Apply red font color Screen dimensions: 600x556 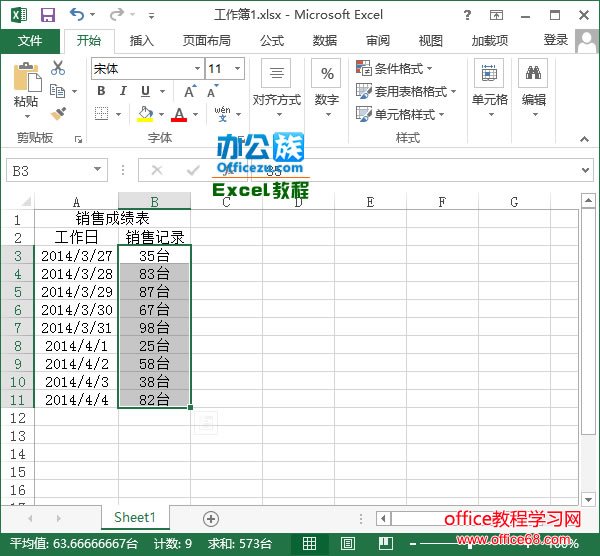point(179,114)
